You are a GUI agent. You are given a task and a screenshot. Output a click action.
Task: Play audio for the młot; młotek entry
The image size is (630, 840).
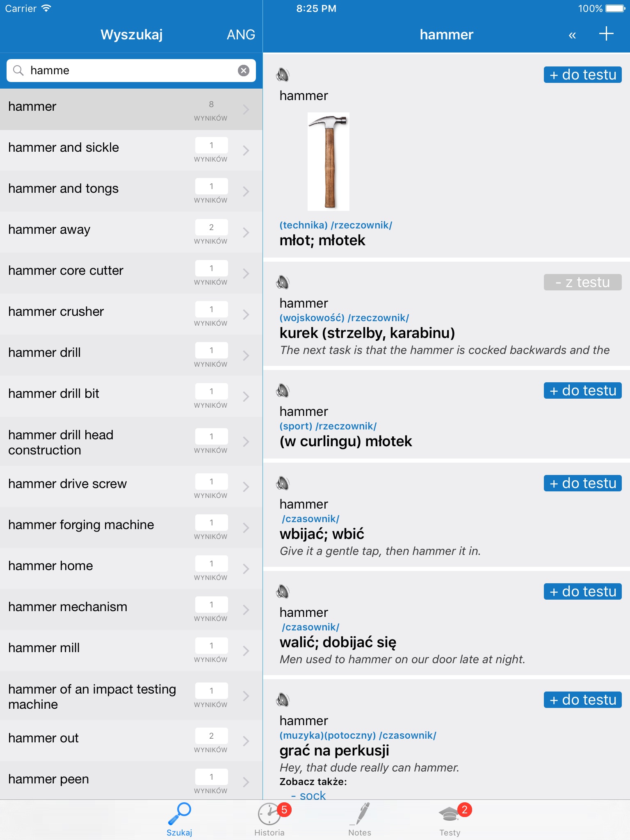[x=283, y=75]
